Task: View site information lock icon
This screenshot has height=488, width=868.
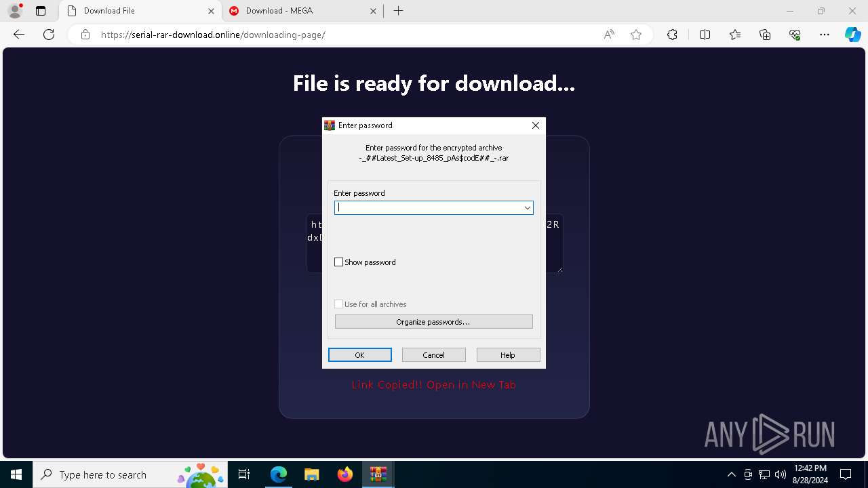Action: point(85,35)
